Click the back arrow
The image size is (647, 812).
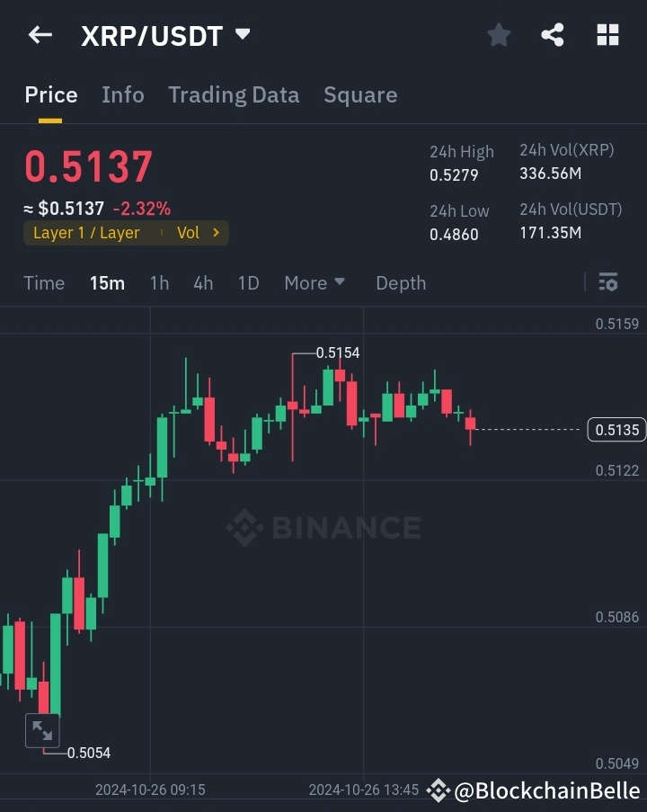(39, 34)
